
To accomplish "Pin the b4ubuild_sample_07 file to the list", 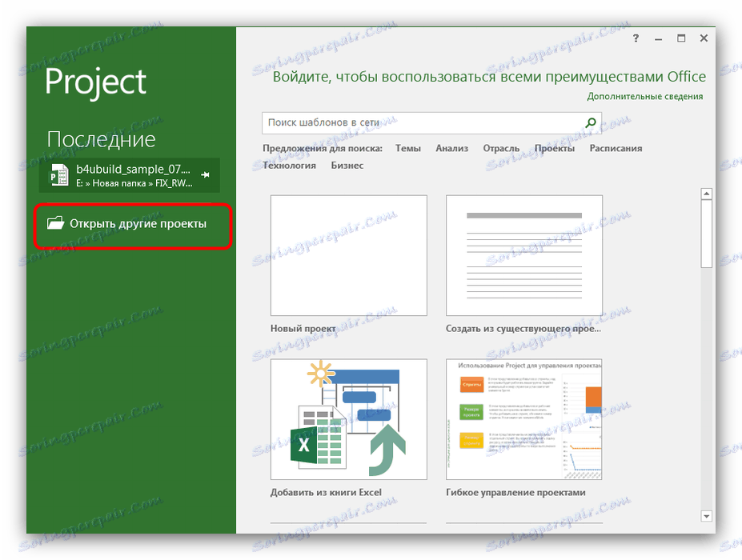I will point(205,175).
